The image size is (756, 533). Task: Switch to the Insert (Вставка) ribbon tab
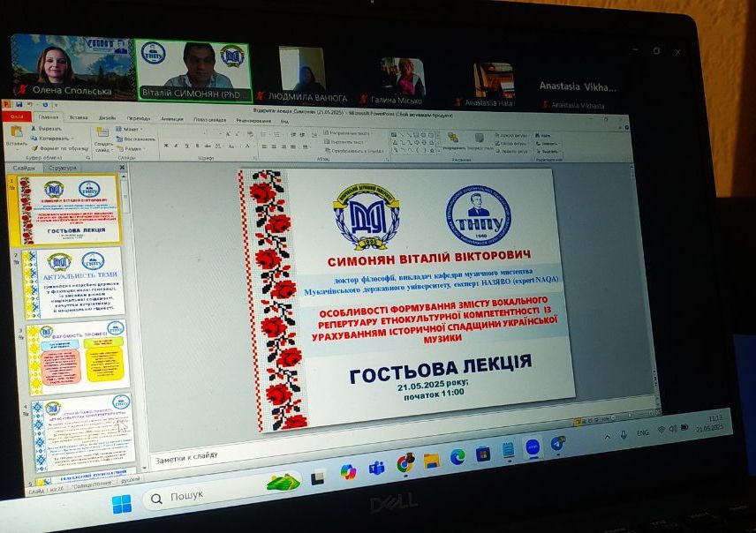79,117
